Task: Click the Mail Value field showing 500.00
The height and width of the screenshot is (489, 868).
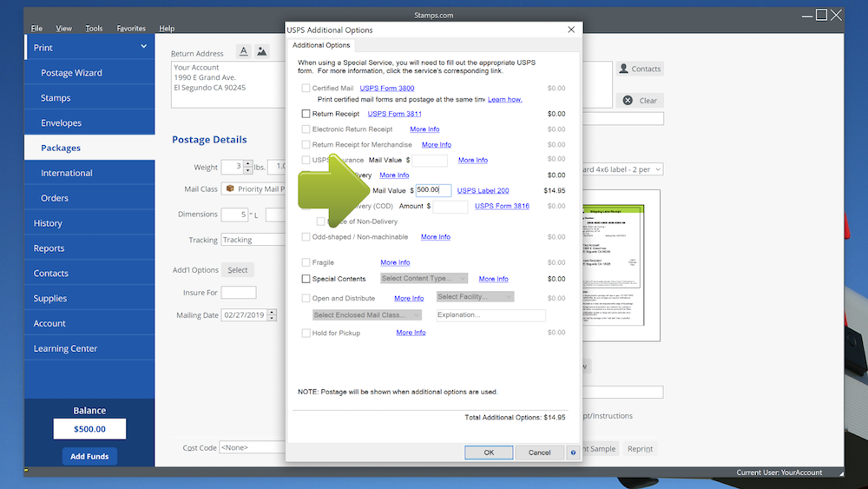Action: [433, 190]
